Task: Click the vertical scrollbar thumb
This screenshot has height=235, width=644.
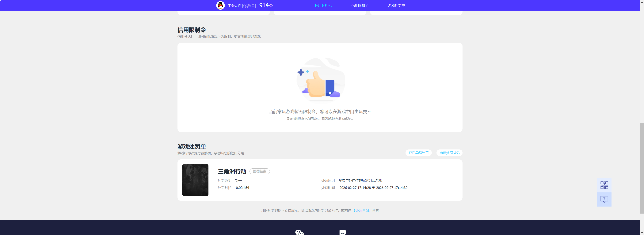Action: 642,168
